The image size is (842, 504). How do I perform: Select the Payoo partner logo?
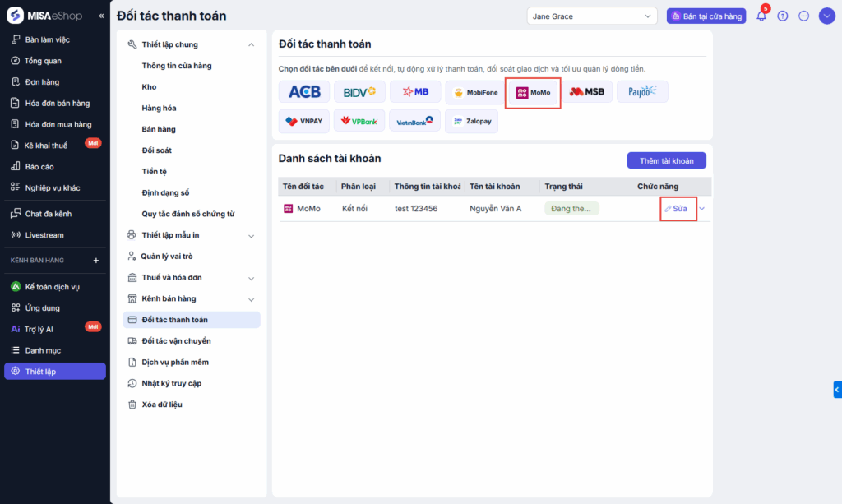[642, 92]
